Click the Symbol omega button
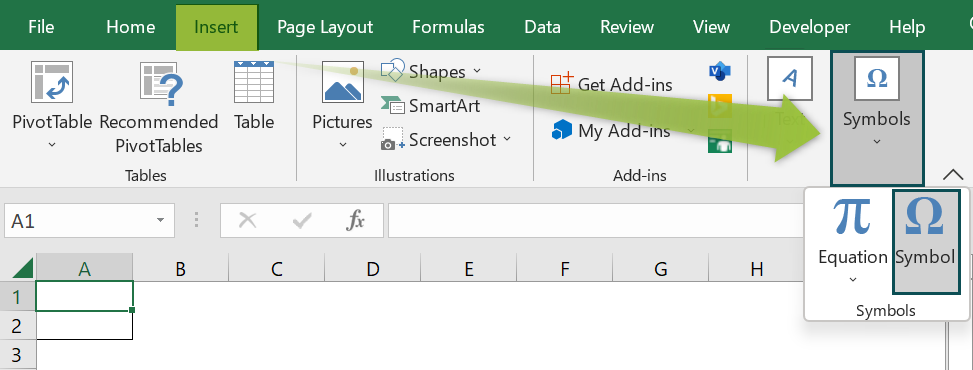The height and width of the screenshot is (370, 973). 925,241
